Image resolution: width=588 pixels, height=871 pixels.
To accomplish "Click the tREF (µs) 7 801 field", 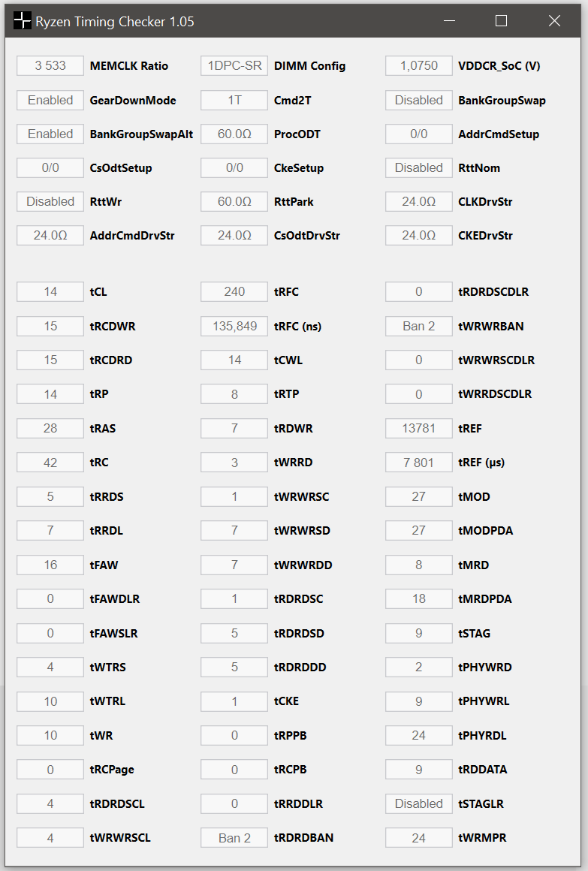I will 419,463.
